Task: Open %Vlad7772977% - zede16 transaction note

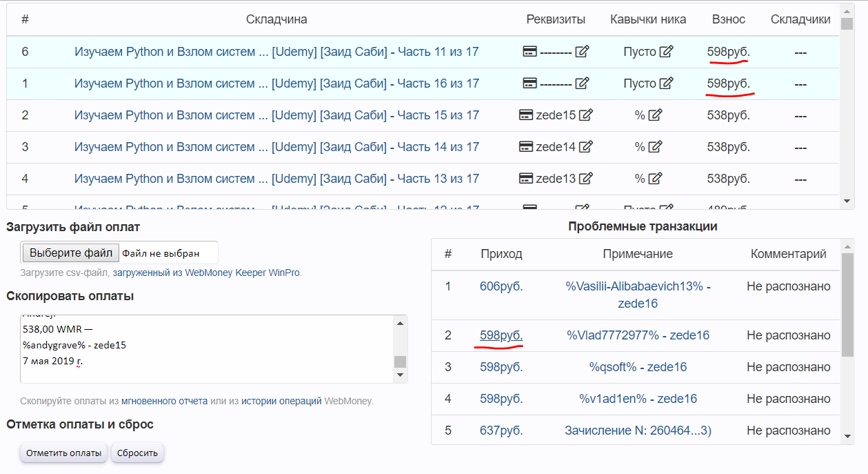Action: pos(638,335)
